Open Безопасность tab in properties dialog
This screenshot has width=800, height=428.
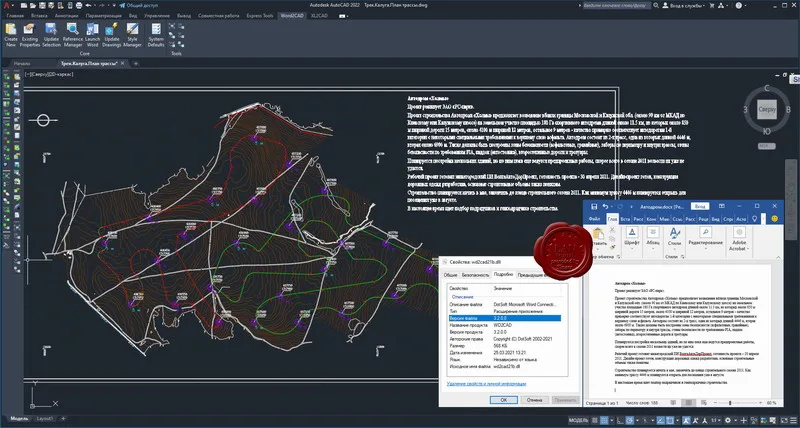(475, 274)
